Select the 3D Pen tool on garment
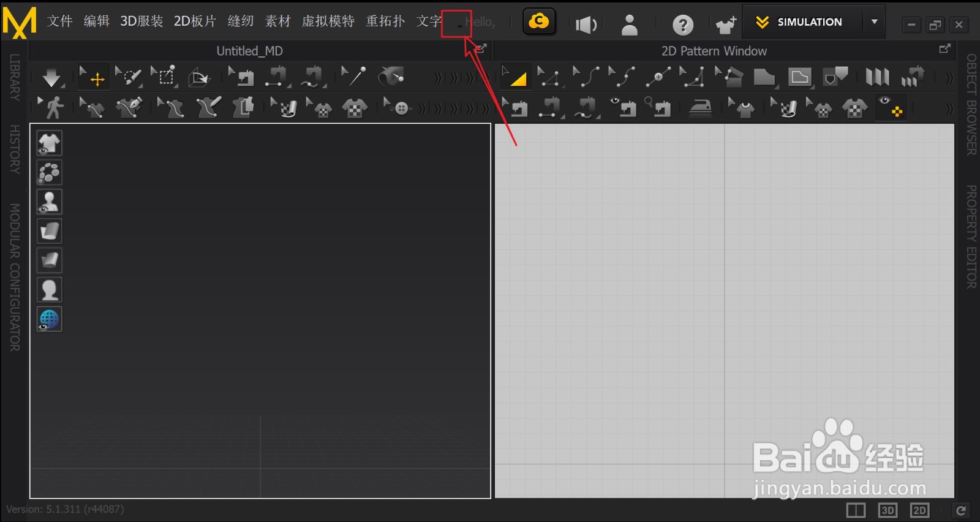This screenshot has height=522, width=980. point(129,107)
